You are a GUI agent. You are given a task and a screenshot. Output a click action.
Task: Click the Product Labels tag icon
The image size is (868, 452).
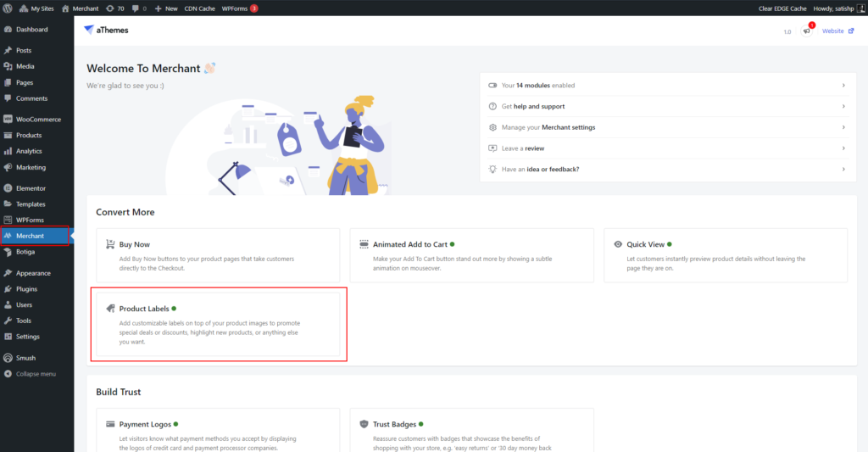click(x=110, y=309)
